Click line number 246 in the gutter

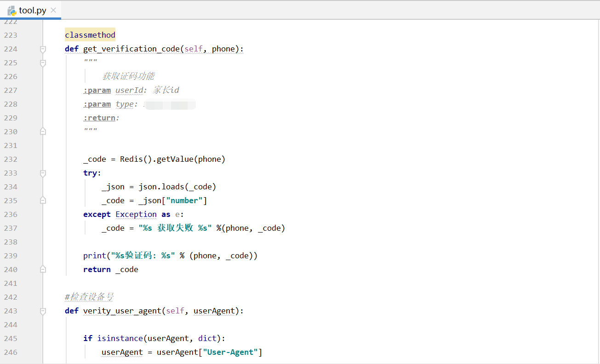tap(11, 352)
